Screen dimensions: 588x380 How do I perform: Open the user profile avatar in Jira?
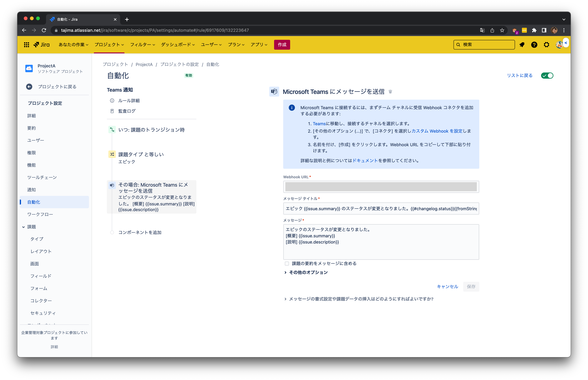tap(559, 45)
